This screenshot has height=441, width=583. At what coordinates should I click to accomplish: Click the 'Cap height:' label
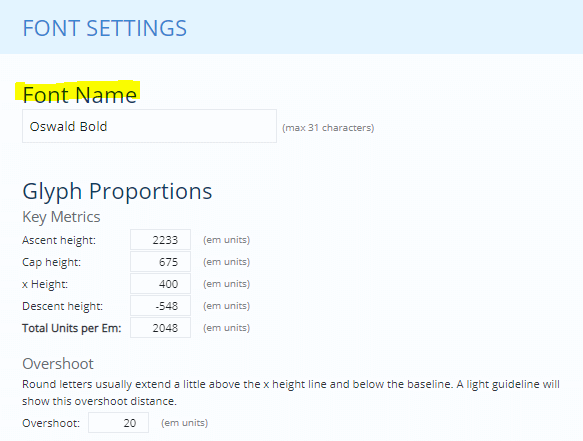point(51,262)
